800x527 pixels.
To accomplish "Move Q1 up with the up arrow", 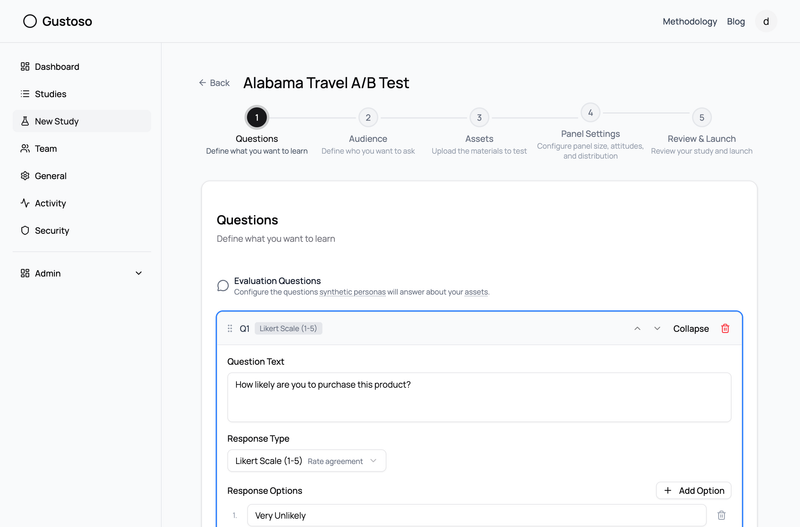I will pyautogui.click(x=637, y=328).
